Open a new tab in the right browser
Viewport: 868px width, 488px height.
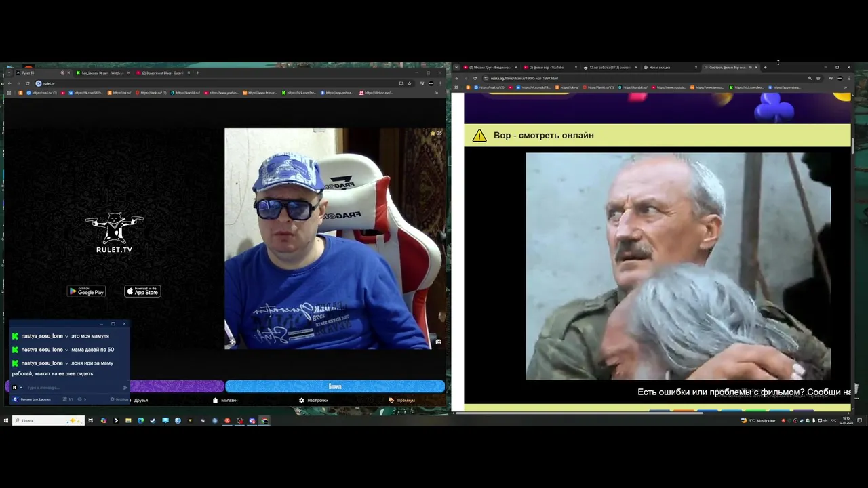point(766,67)
